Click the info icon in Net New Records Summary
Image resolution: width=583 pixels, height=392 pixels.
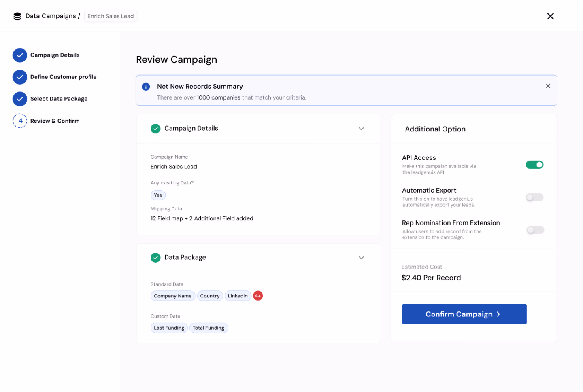(x=145, y=86)
